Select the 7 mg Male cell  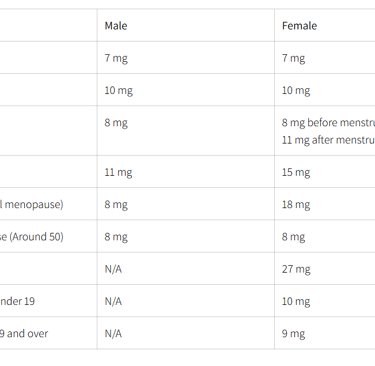click(x=116, y=58)
